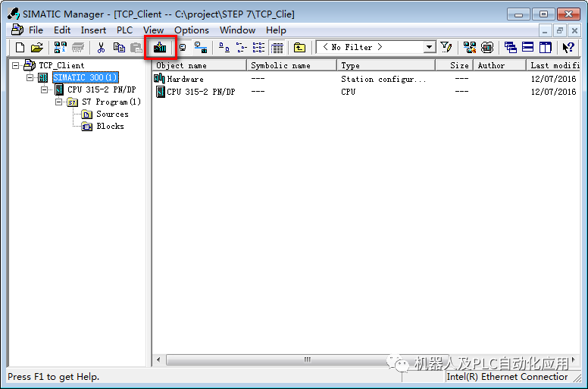
Task: Open the Edit menu
Action: tap(62, 30)
